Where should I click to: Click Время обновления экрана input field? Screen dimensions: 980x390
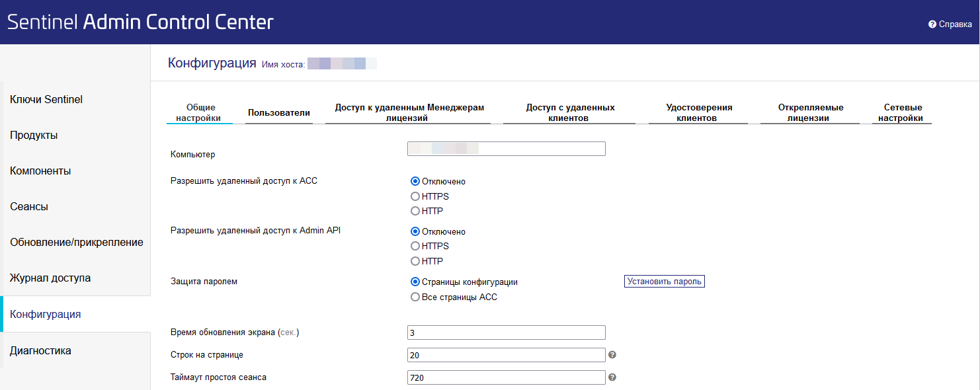[x=507, y=332]
